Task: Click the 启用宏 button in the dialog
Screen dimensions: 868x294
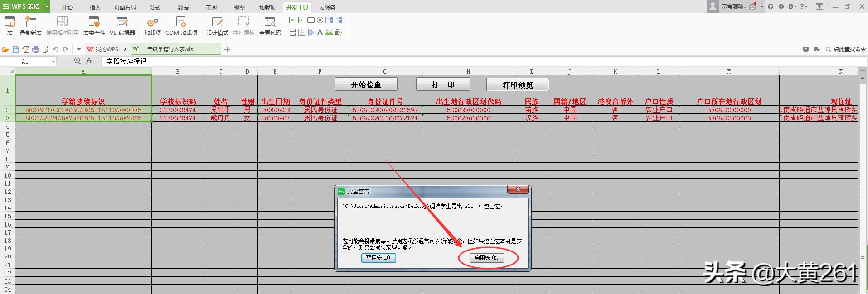Action: tap(486, 258)
